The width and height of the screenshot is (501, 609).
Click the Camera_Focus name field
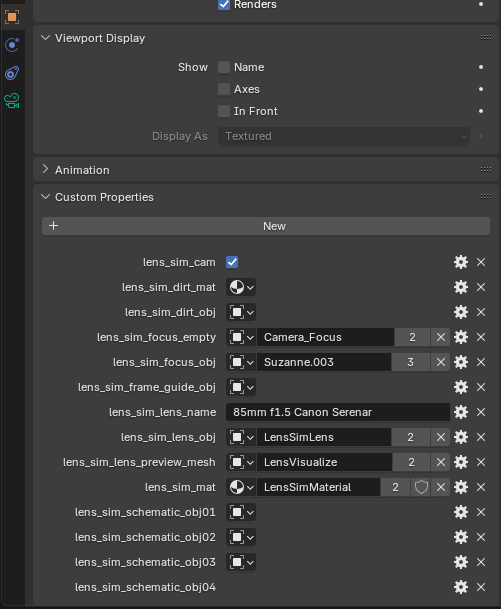pyautogui.click(x=325, y=337)
